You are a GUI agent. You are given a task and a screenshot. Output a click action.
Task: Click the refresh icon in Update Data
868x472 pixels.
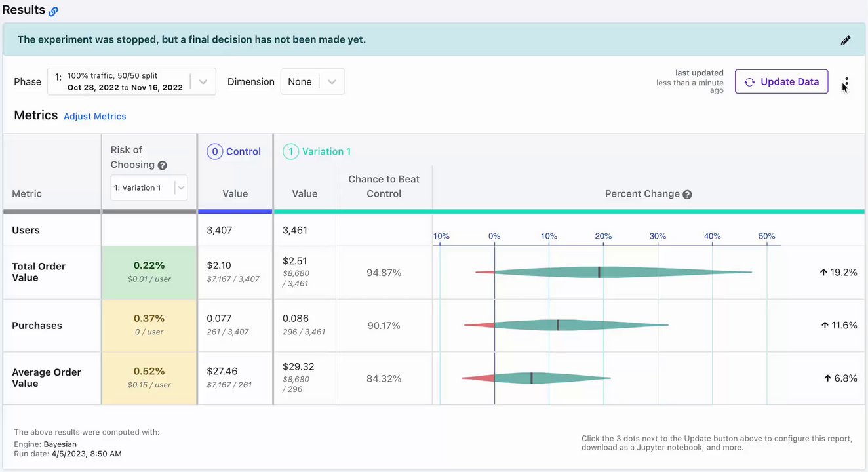[749, 82]
